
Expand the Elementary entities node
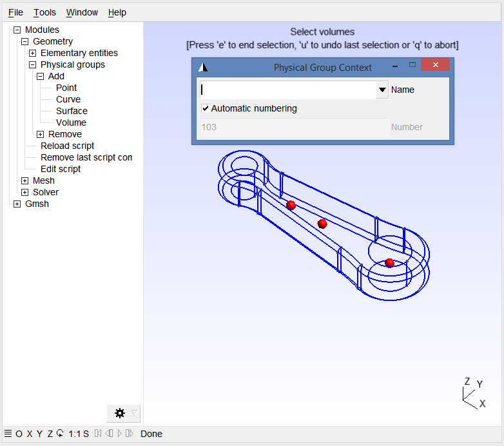32,53
